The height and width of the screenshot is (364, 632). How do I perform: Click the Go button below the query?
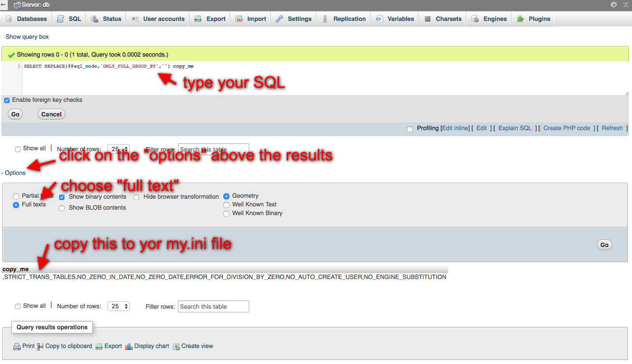point(15,114)
